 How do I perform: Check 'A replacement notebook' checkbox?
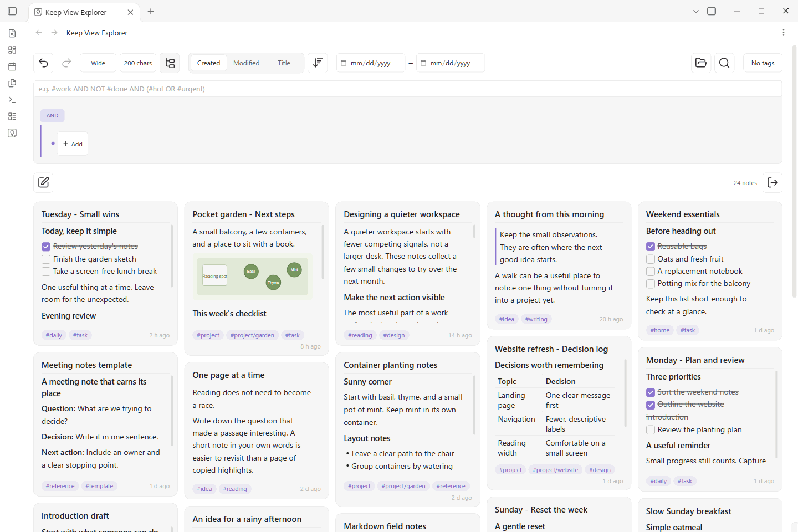pos(651,271)
